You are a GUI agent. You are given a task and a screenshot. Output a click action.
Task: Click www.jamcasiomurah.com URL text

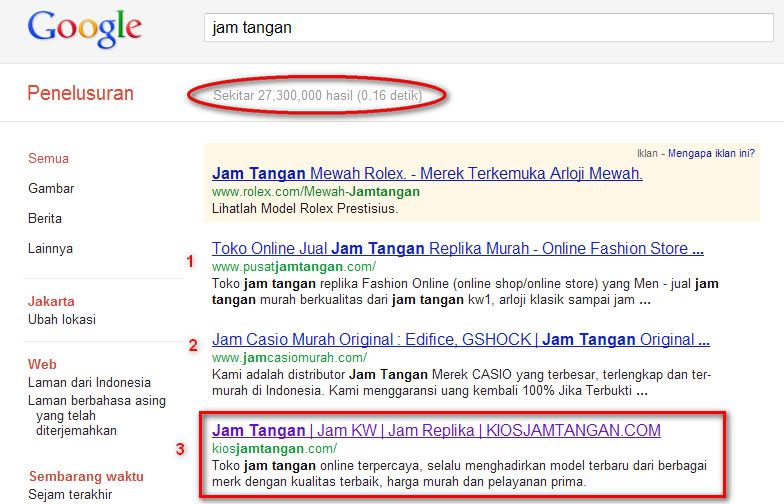point(290,358)
